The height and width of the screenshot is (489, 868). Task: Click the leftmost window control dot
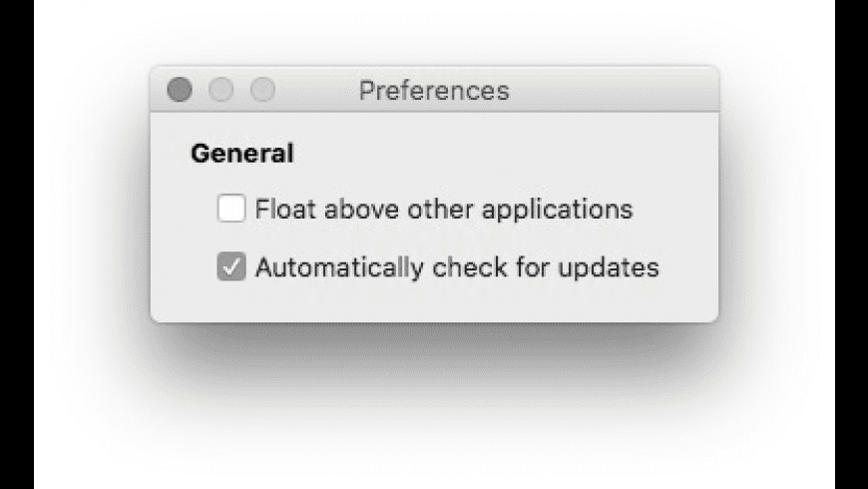180,91
